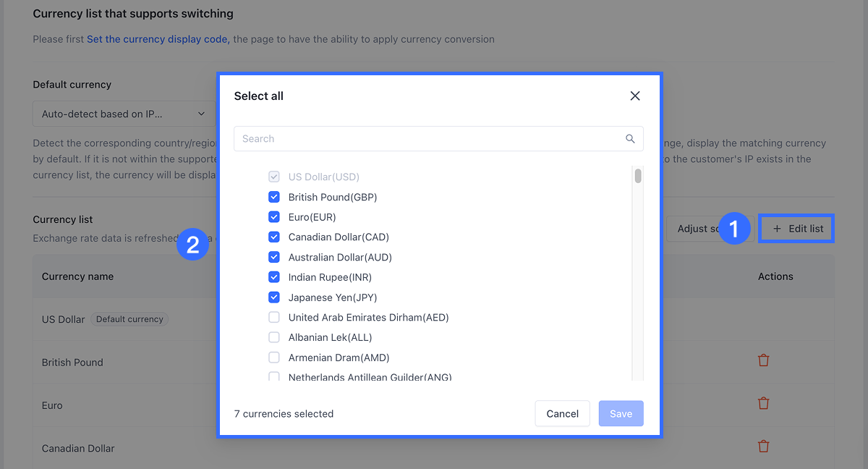
Task: Click the currency list scrollbar thumb
Action: [638, 176]
